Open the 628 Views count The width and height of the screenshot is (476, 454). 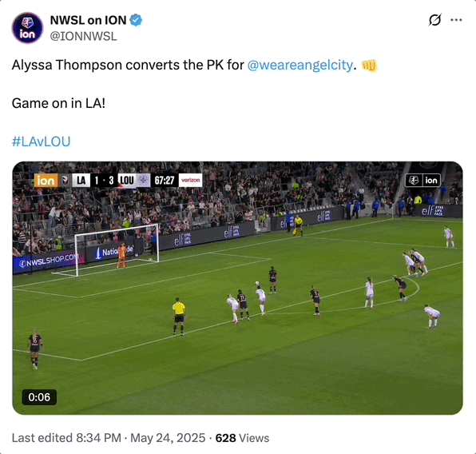(x=242, y=438)
